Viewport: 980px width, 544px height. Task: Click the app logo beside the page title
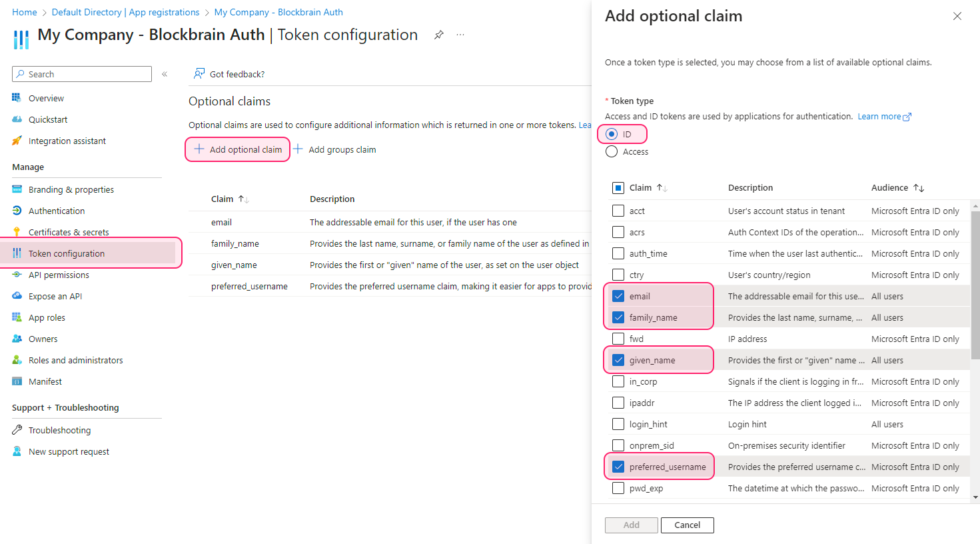(x=21, y=39)
